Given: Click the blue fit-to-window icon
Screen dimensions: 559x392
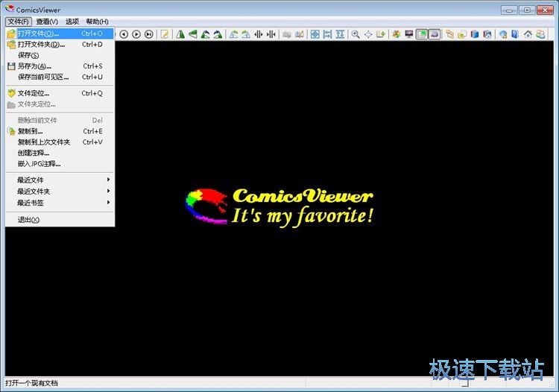Looking at the screenshot, I should tap(315, 34).
